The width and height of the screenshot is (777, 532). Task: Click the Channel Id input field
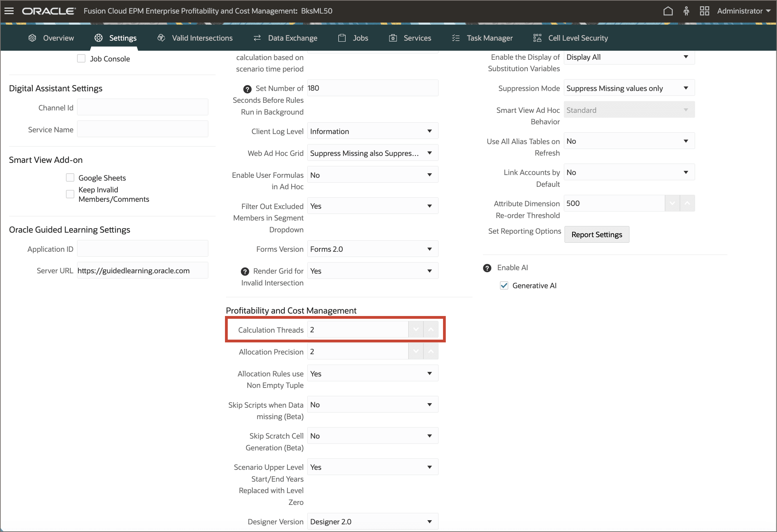coord(142,107)
